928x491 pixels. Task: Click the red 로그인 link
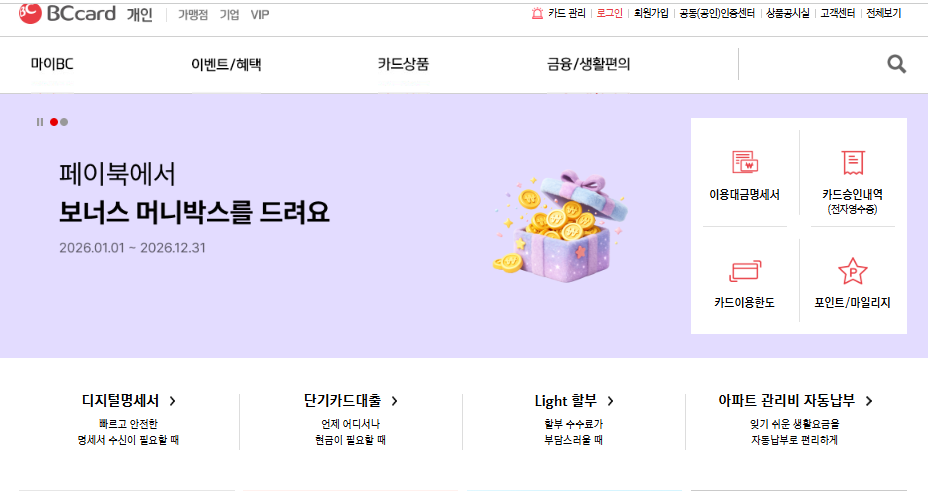(609, 13)
